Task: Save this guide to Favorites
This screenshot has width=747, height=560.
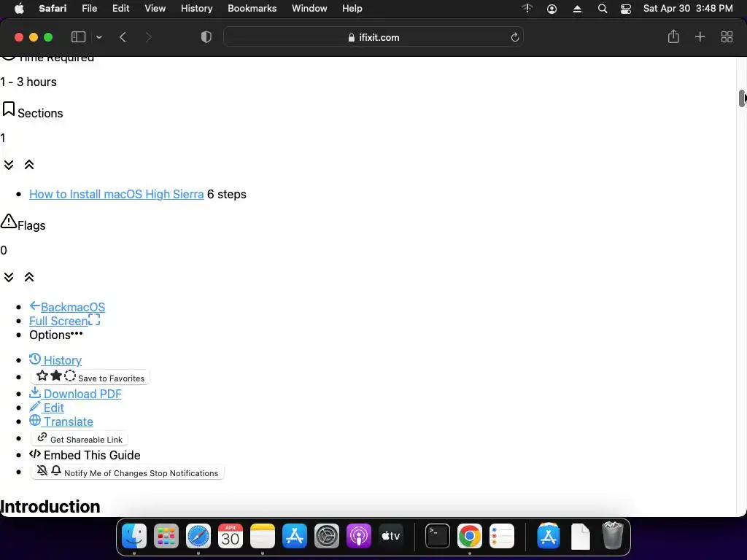Action: coord(90,377)
